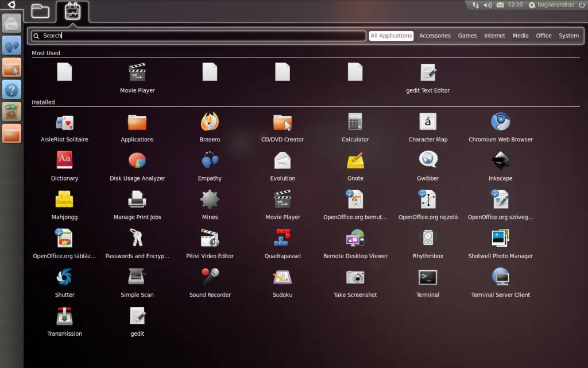Open Rhythmbox music player
The width and height of the screenshot is (588, 368).
click(x=428, y=244)
